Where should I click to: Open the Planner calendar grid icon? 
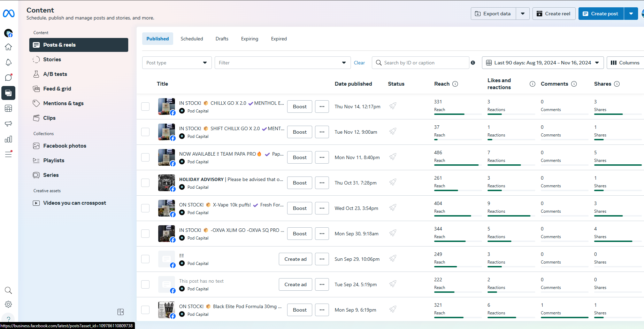[x=8, y=108]
